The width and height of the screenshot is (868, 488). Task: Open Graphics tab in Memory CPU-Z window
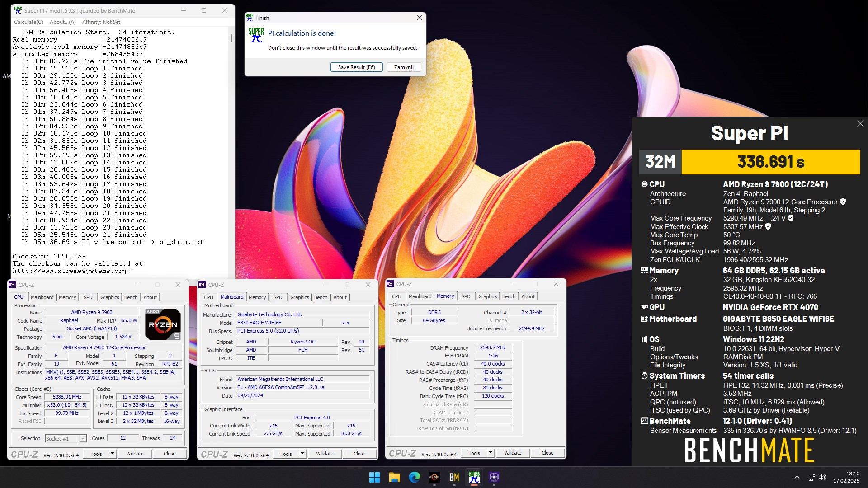coord(488,296)
